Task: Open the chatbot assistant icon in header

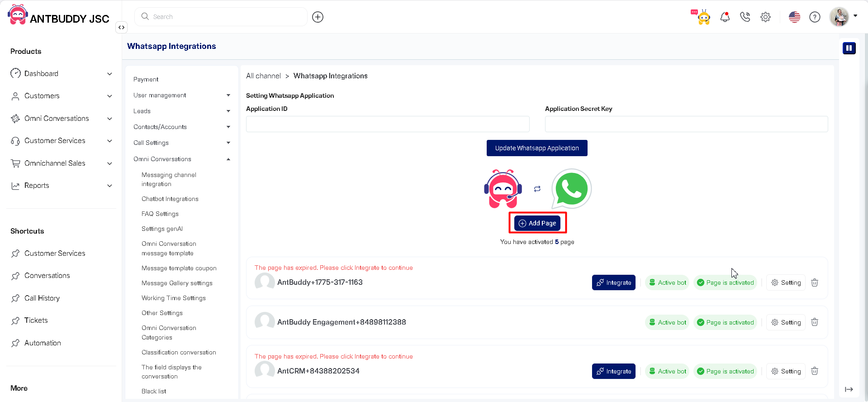Action: (x=702, y=17)
